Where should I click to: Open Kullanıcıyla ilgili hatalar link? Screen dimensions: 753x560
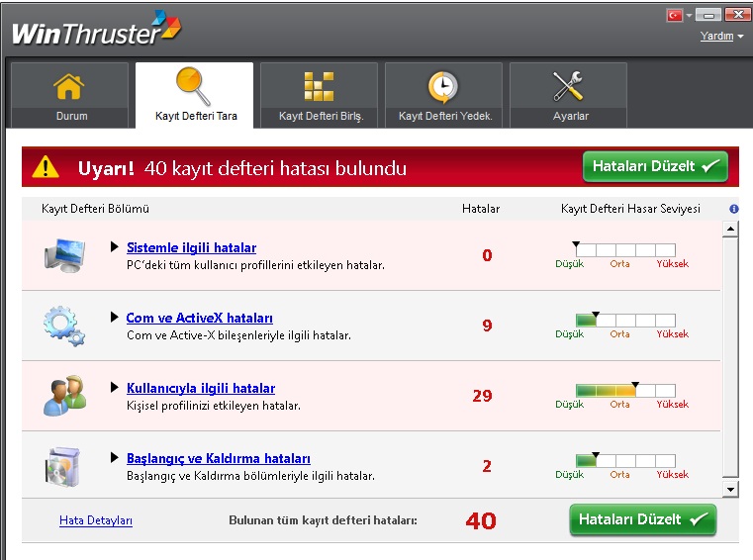201,388
